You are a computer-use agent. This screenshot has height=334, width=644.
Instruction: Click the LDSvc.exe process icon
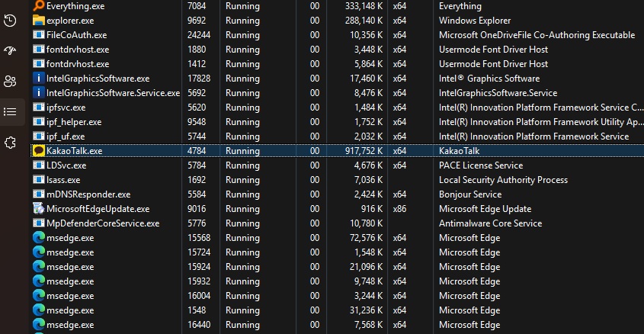click(x=39, y=165)
